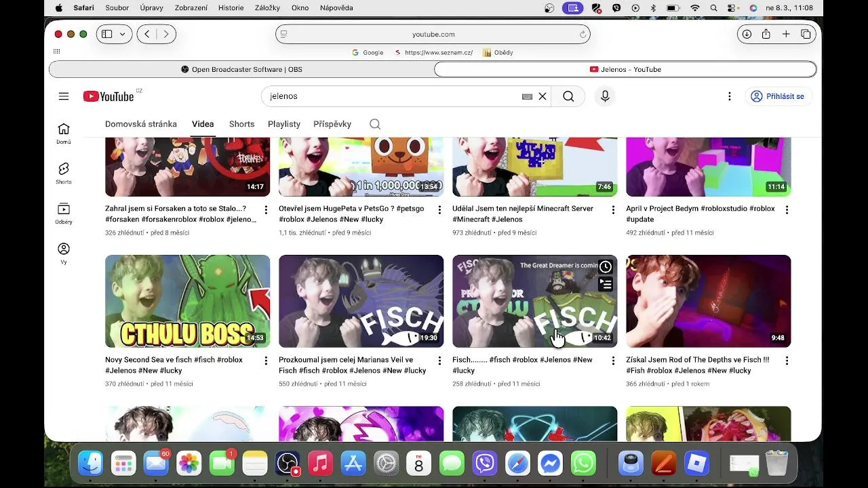Play the Marianas Veil FISCH thumbnail 19:30
Viewport: 868px width, 488px height.
pyautogui.click(x=361, y=301)
